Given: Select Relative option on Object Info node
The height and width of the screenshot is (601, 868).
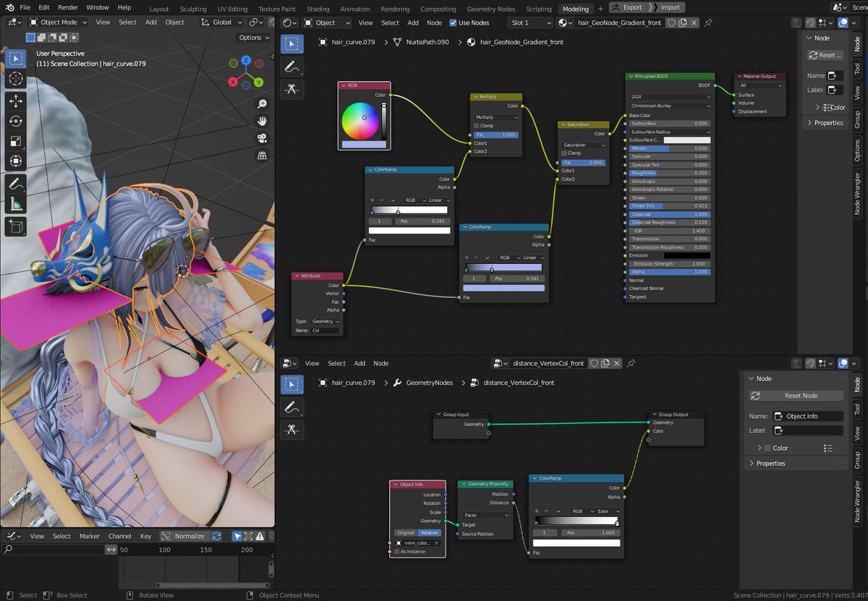Looking at the screenshot, I should [429, 533].
